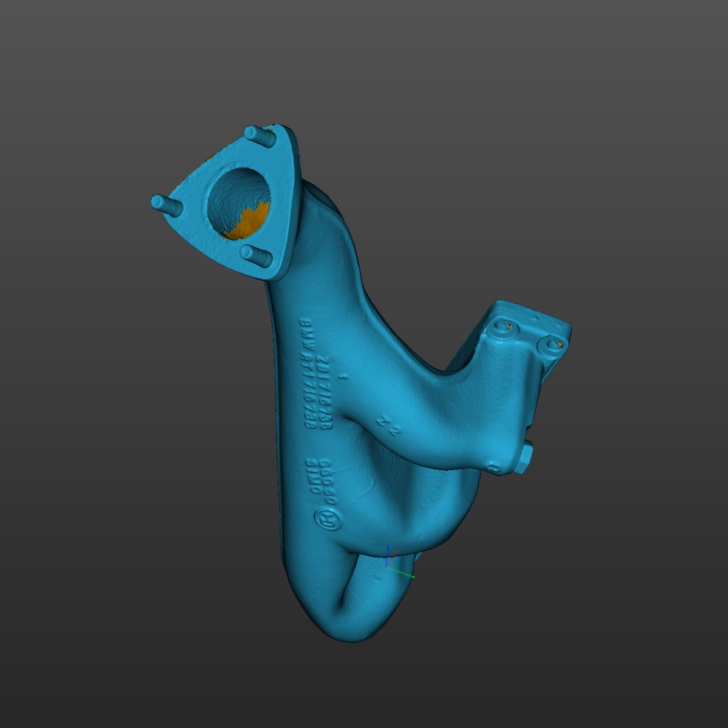728x728 pixels.
Task: Click the red axis of the coordinate gizmo
Action: 394,554
